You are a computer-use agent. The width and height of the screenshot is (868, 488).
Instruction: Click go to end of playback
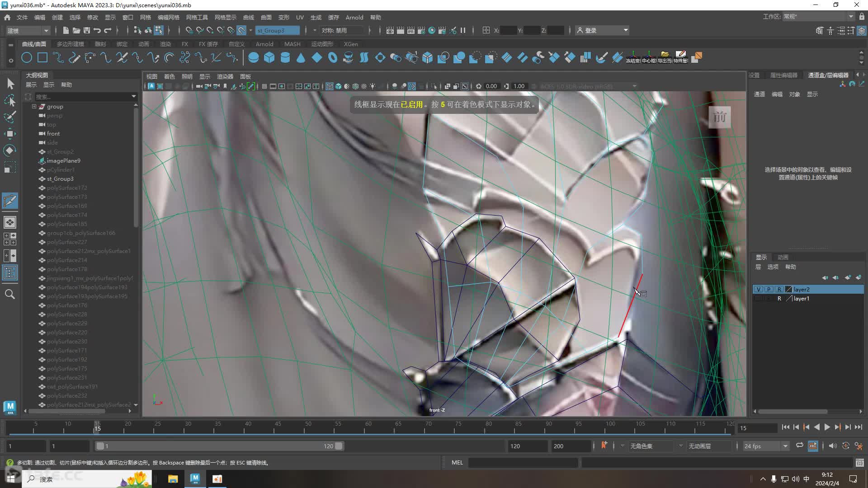(x=859, y=427)
